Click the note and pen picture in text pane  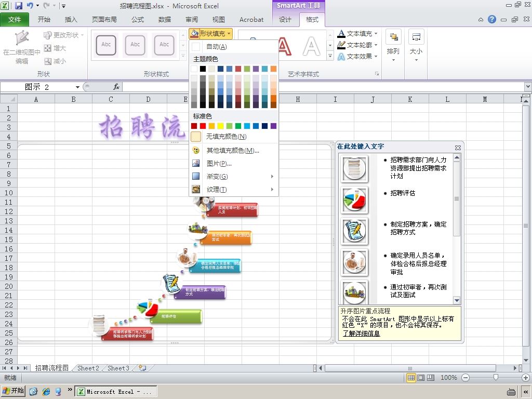point(354,231)
